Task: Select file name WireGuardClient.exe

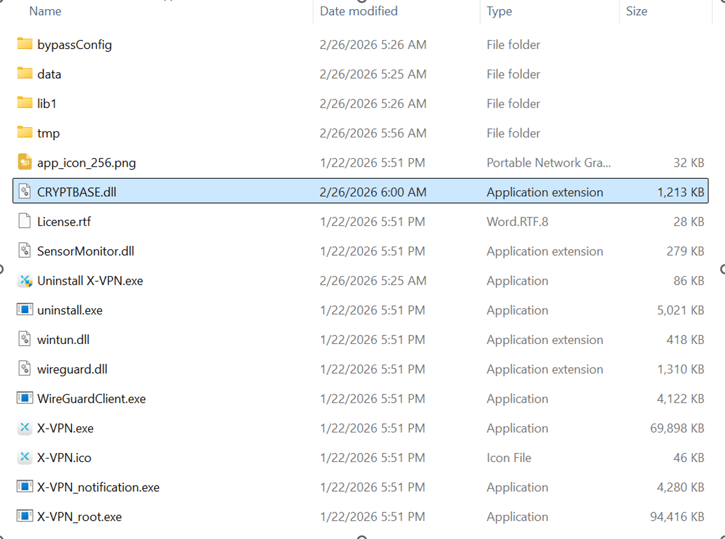Action: pyautogui.click(x=92, y=399)
